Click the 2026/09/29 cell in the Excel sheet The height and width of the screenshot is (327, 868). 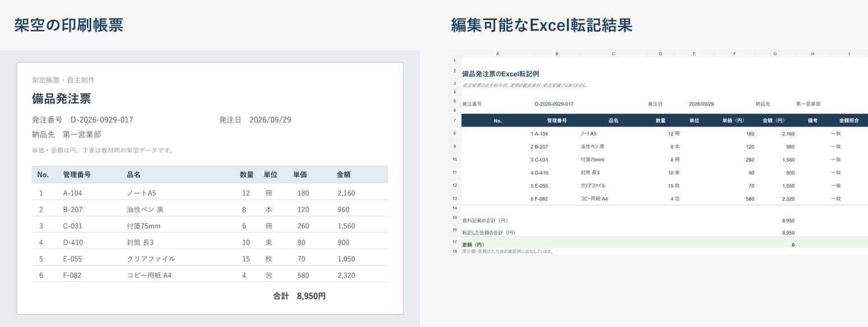point(701,104)
